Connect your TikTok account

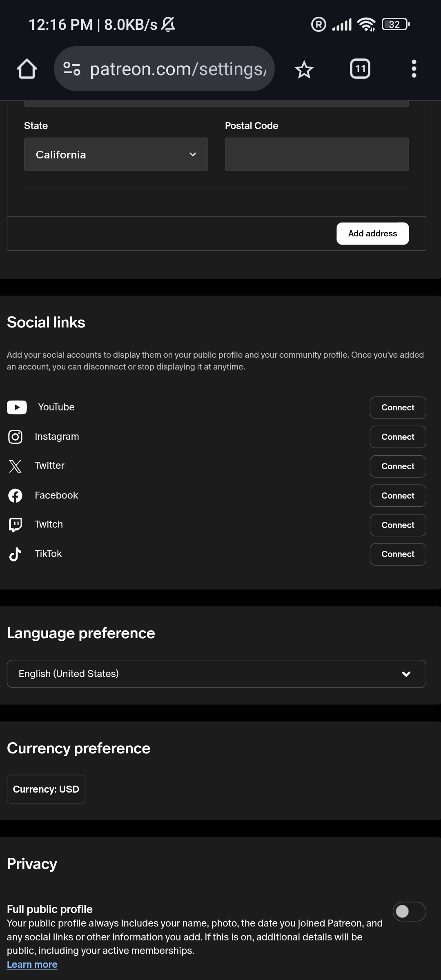pos(398,554)
